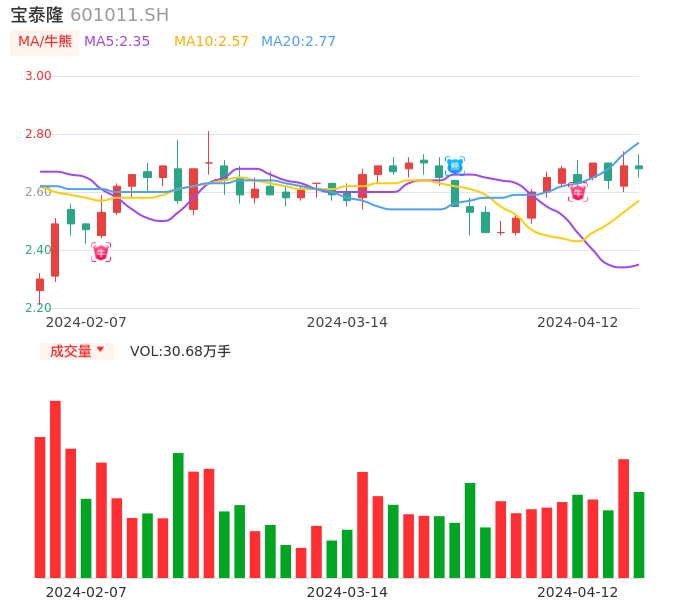Click the 2024-03-14 date label under price chart
Screen dimensions: 686x606
tap(347, 322)
